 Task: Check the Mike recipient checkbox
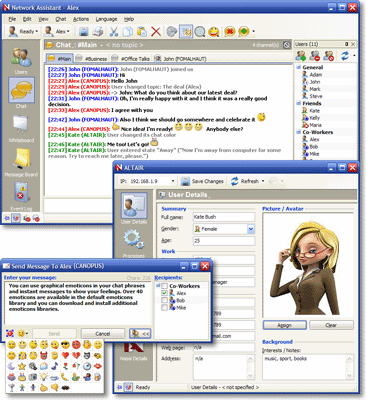point(164,308)
